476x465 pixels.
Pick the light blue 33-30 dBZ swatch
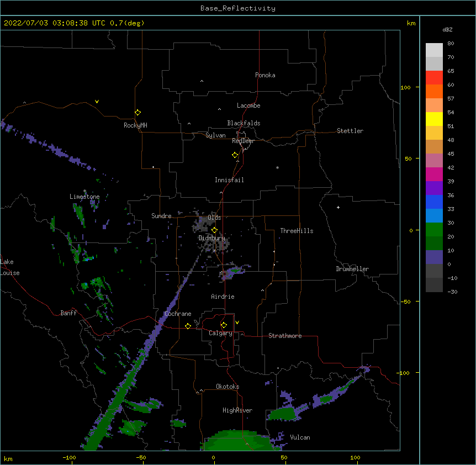pyautogui.click(x=434, y=216)
